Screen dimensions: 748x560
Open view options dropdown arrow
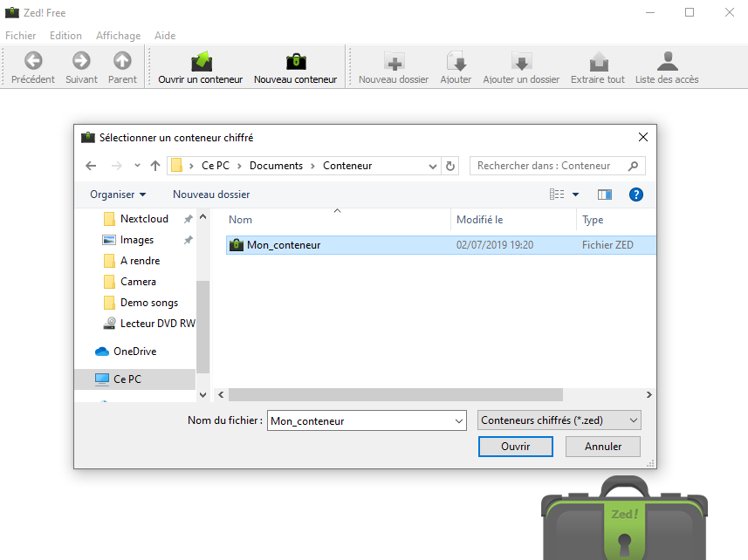[576, 195]
